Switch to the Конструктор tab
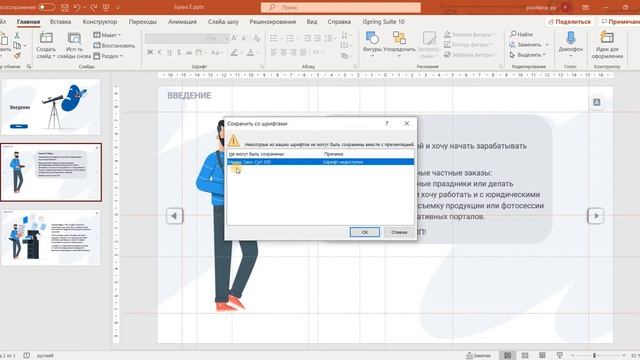 click(100, 22)
